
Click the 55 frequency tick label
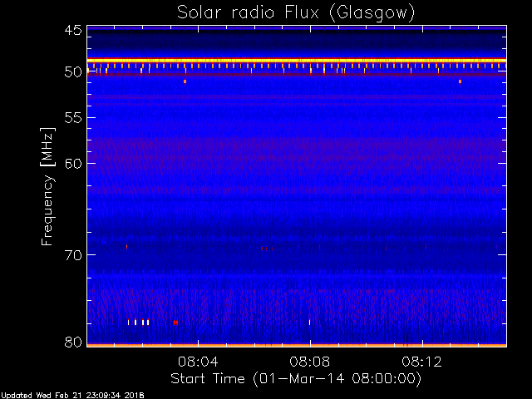pos(73,118)
